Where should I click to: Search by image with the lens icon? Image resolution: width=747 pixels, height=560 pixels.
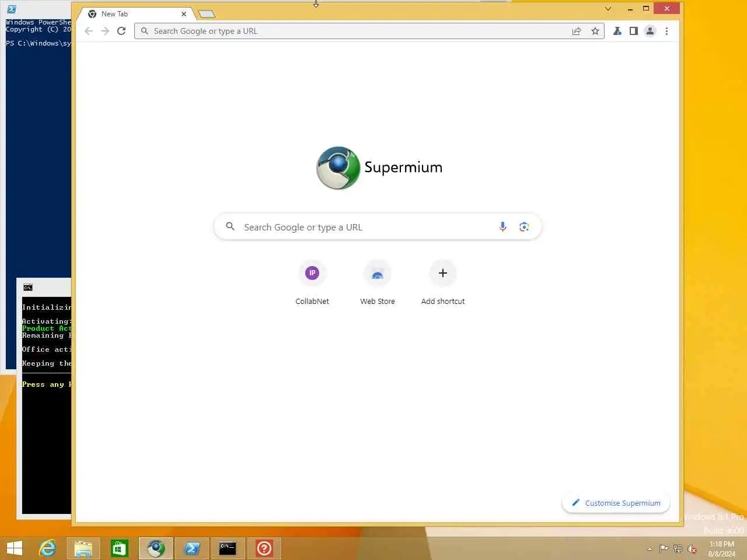[x=524, y=227]
